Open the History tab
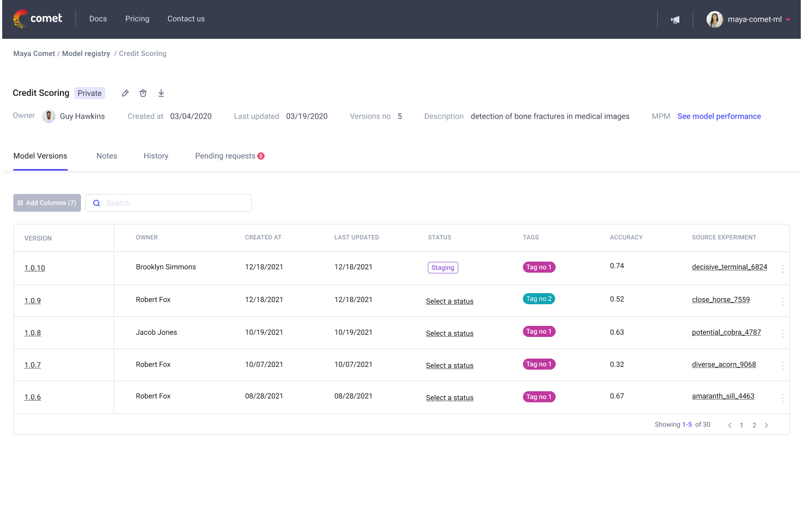Screen dimensions: 803x532 [x=156, y=156]
